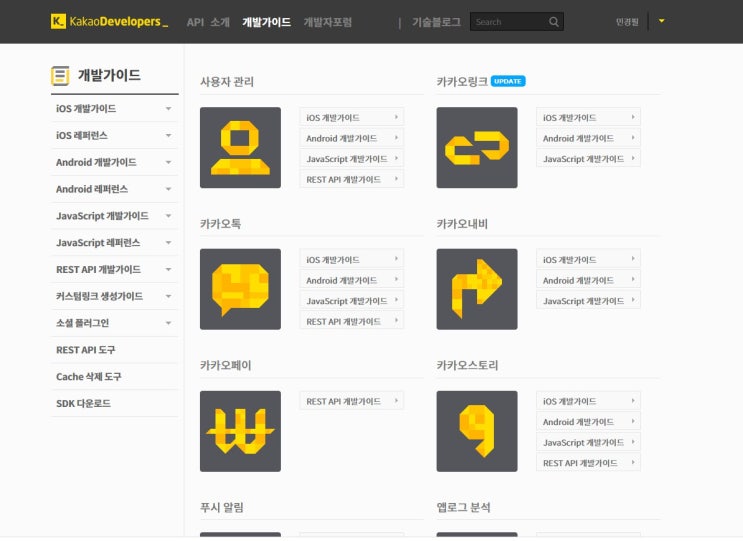This screenshot has height=541, width=743.
Task: Open the 카카오내비 arrow icon tile
Action: coord(477,289)
